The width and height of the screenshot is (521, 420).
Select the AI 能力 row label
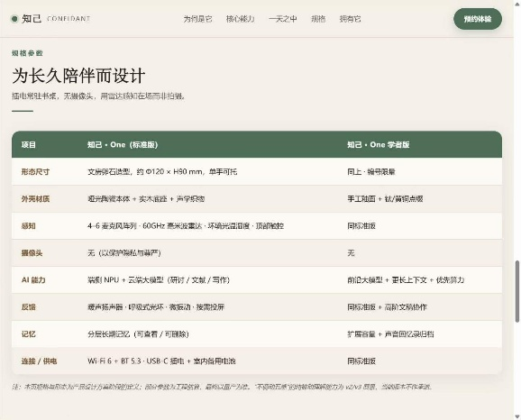(x=33, y=279)
